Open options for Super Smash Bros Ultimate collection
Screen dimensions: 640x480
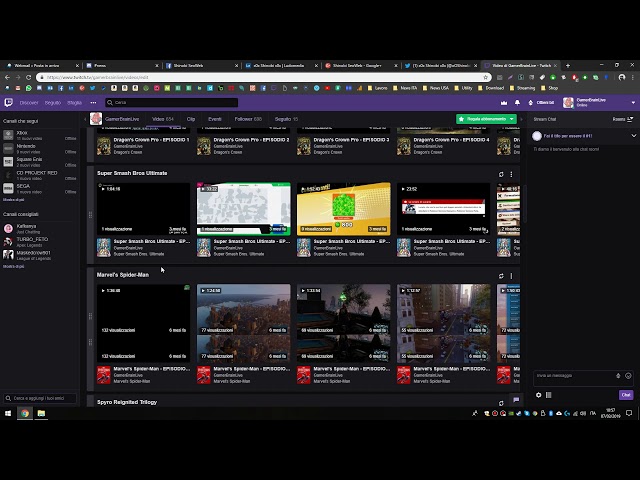pyautogui.click(x=511, y=174)
